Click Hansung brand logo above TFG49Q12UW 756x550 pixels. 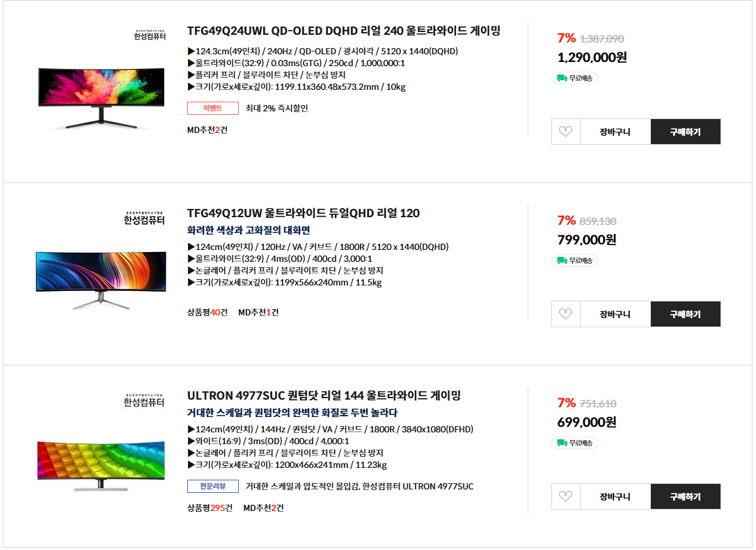144,218
